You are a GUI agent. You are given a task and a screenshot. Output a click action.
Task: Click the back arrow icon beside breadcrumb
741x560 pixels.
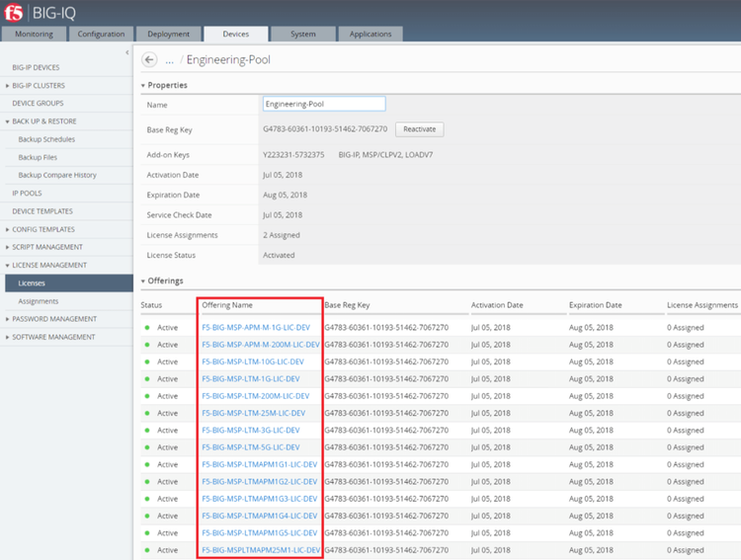pos(150,60)
